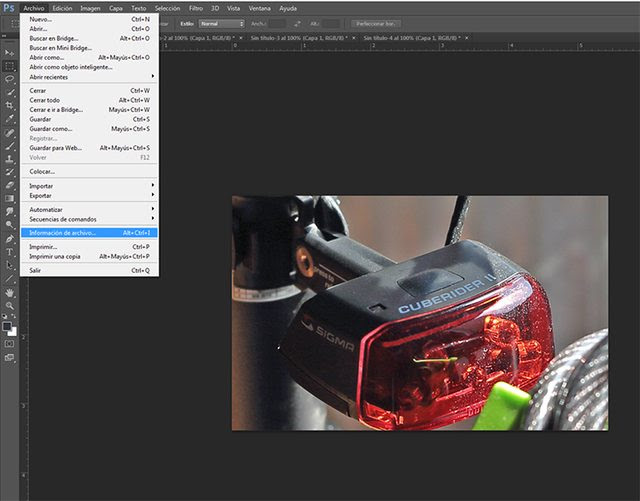This screenshot has width=640, height=501.
Task: Select the Move tool
Action: [9, 53]
